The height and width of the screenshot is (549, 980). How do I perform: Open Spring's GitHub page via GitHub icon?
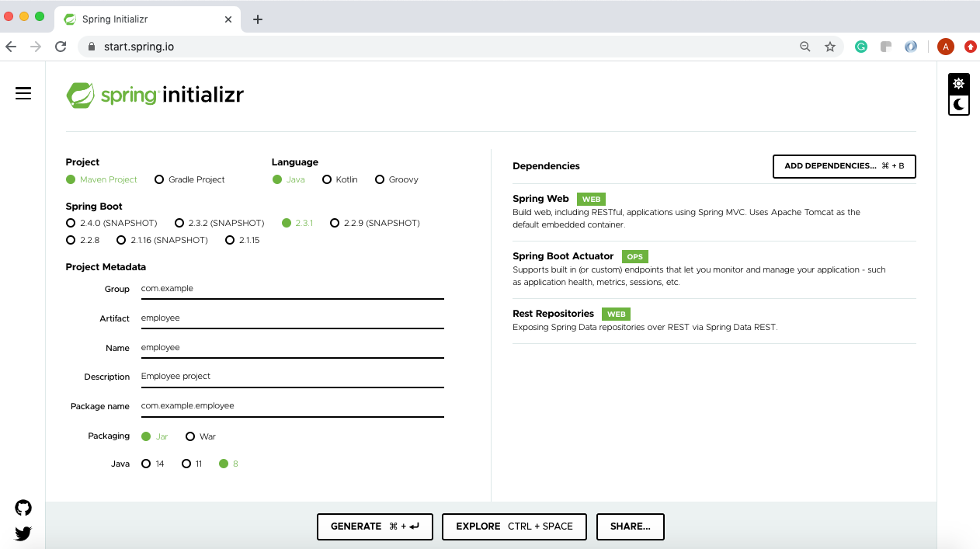(x=23, y=508)
